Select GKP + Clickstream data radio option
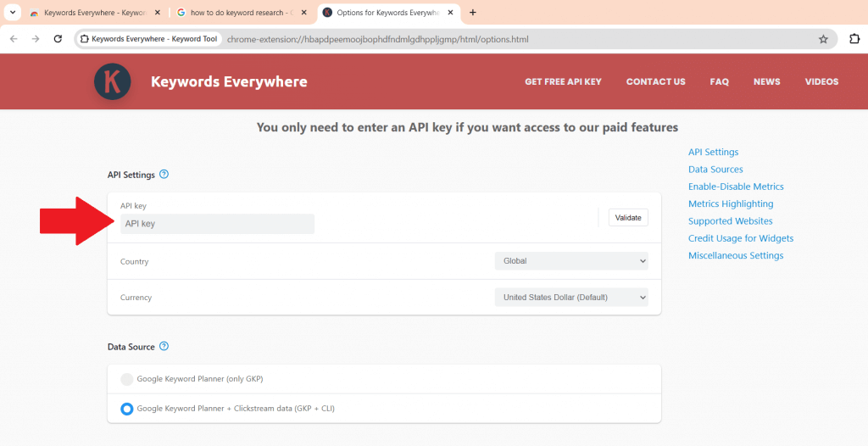The width and height of the screenshot is (868, 446). tap(127, 409)
